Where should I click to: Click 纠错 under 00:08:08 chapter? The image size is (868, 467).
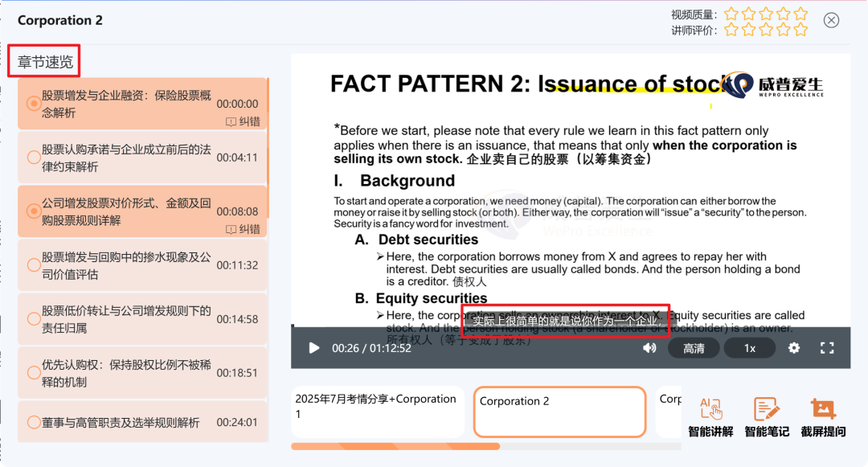coord(244,230)
